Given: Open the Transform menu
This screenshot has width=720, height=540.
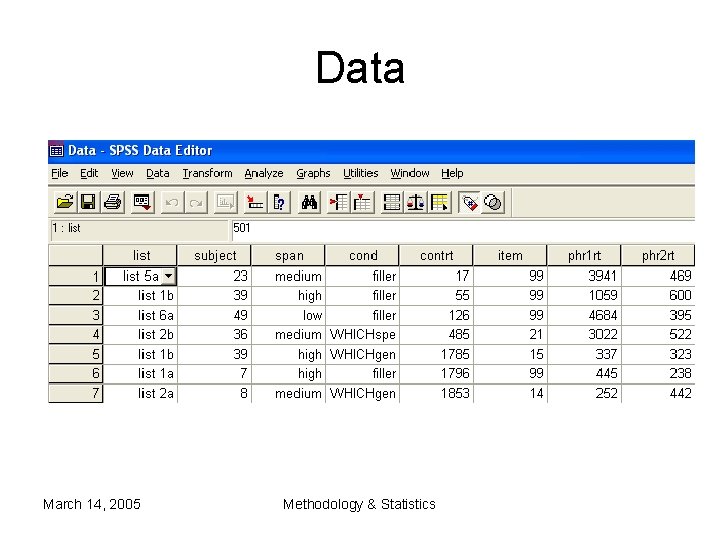Looking at the screenshot, I should pyautogui.click(x=207, y=173).
